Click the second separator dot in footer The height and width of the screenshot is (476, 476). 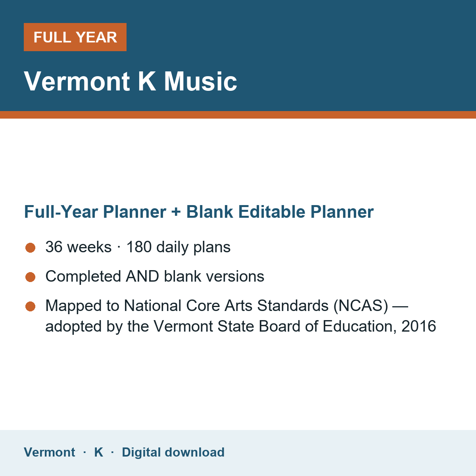pos(113,452)
